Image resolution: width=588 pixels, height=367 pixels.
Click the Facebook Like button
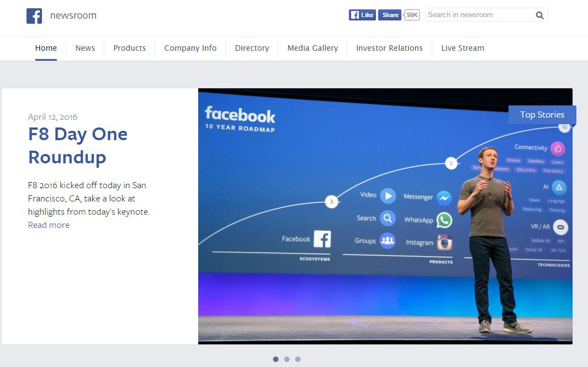[362, 15]
